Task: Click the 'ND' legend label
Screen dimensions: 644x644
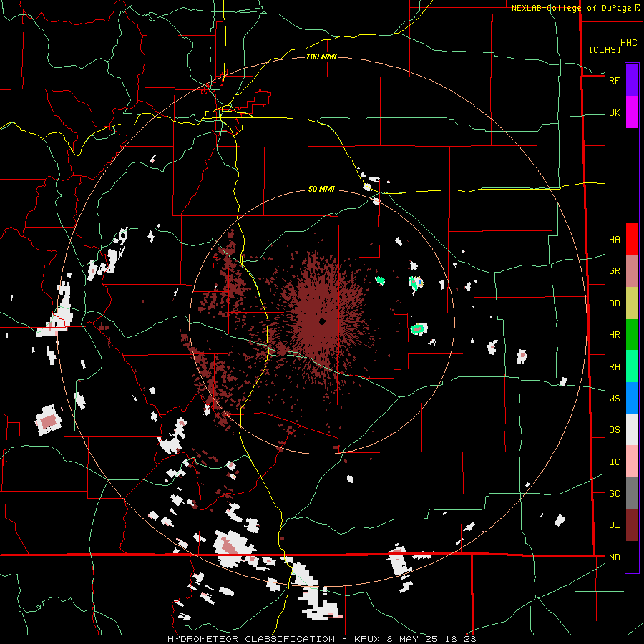Action: tap(614, 557)
